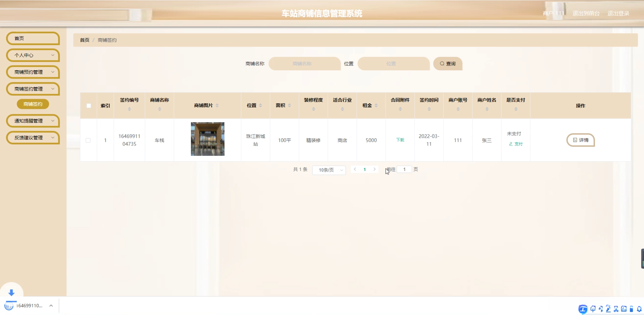Click the 1646991104735 signing number cell

coord(129,140)
